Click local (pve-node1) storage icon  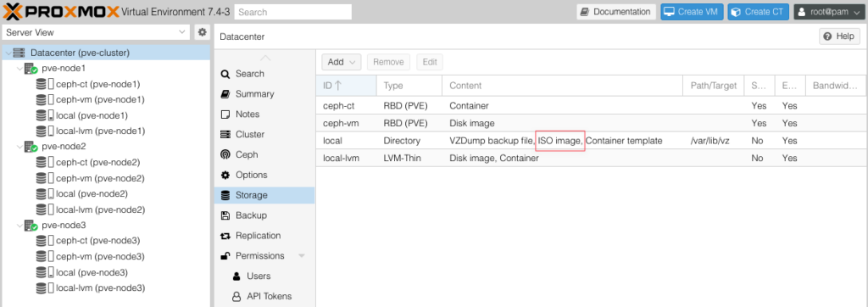(45, 116)
